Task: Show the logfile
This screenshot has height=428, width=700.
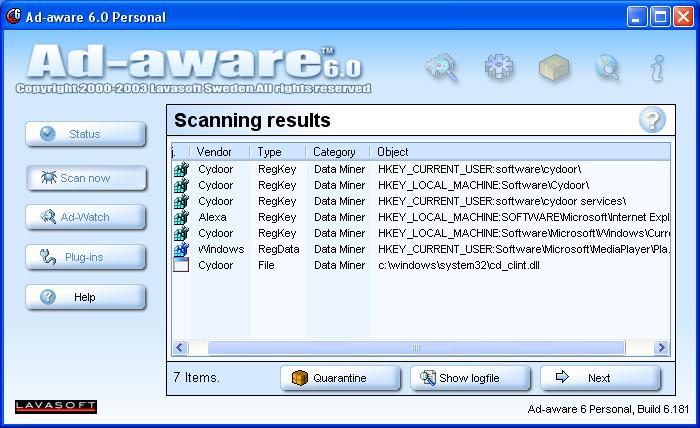Action: [x=470, y=378]
